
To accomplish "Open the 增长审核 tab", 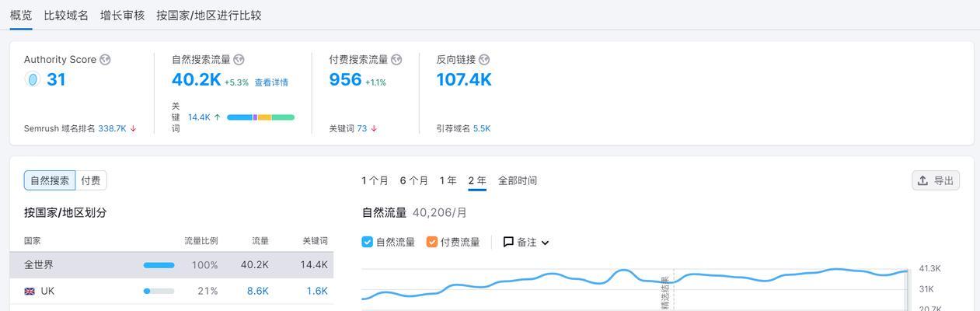I will (x=122, y=15).
